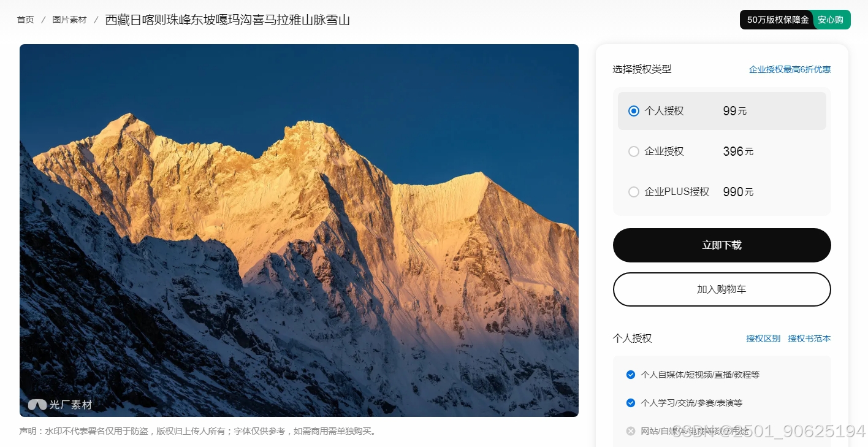868x447 pixels.
Task: Click the 加入购物车 button
Action: [x=722, y=289]
